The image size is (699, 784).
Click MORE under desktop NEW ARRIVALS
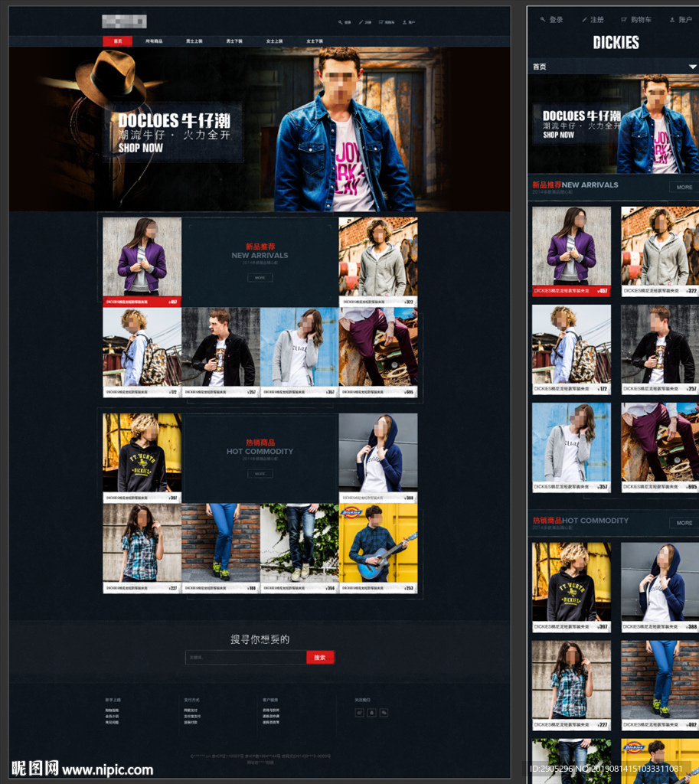click(x=260, y=277)
